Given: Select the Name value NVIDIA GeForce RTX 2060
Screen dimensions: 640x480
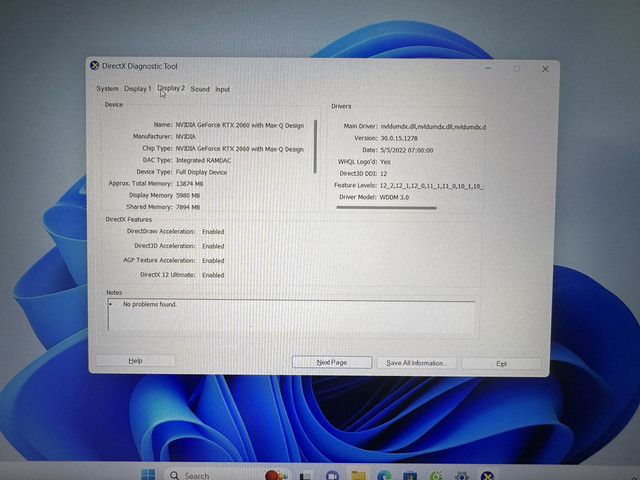Looking at the screenshot, I should tap(240, 125).
